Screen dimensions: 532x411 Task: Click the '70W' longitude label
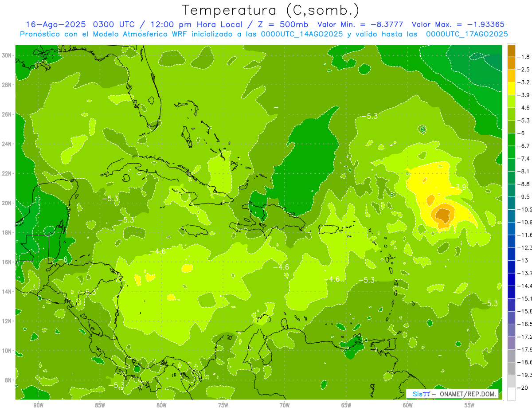pyautogui.click(x=285, y=406)
